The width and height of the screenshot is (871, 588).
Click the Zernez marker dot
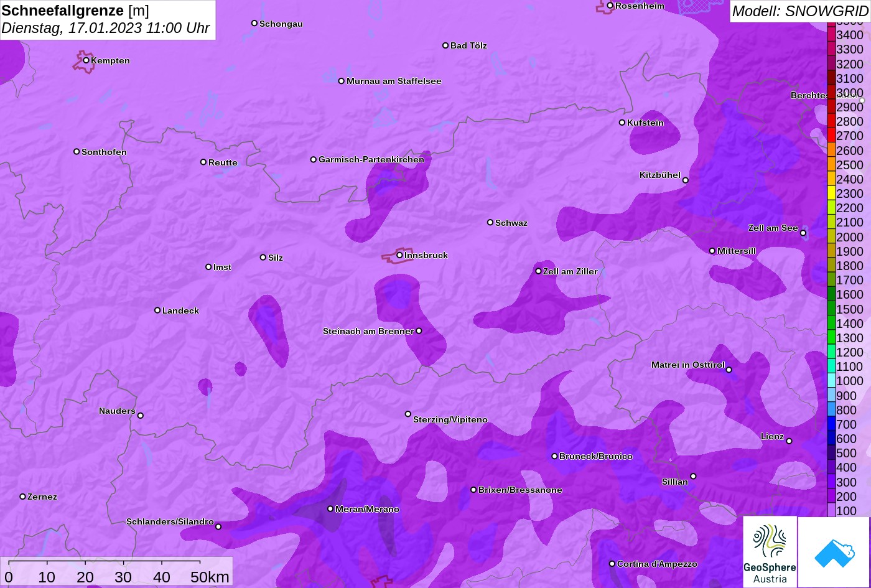23,497
